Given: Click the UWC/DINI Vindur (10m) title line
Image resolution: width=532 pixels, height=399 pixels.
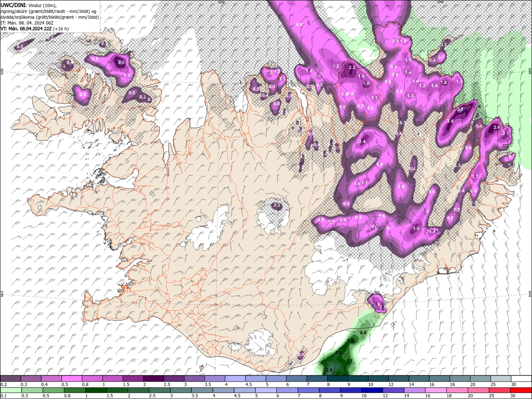Looking at the screenshot, I should (28, 5).
